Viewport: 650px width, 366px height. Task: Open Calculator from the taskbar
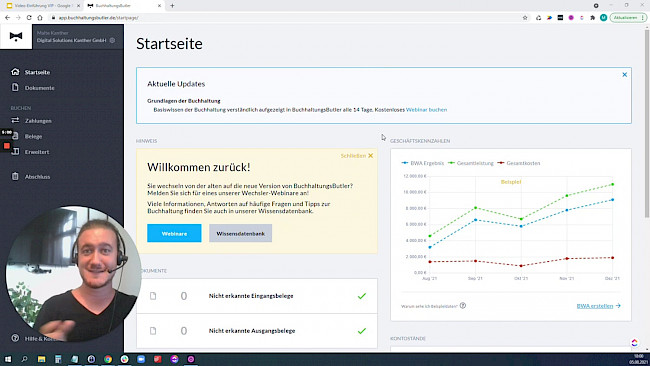point(58,359)
